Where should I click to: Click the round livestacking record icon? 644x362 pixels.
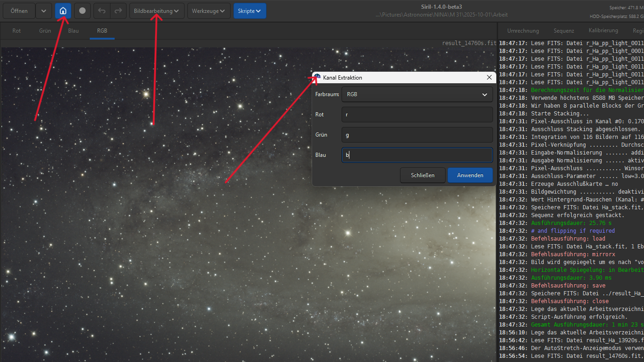click(82, 11)
